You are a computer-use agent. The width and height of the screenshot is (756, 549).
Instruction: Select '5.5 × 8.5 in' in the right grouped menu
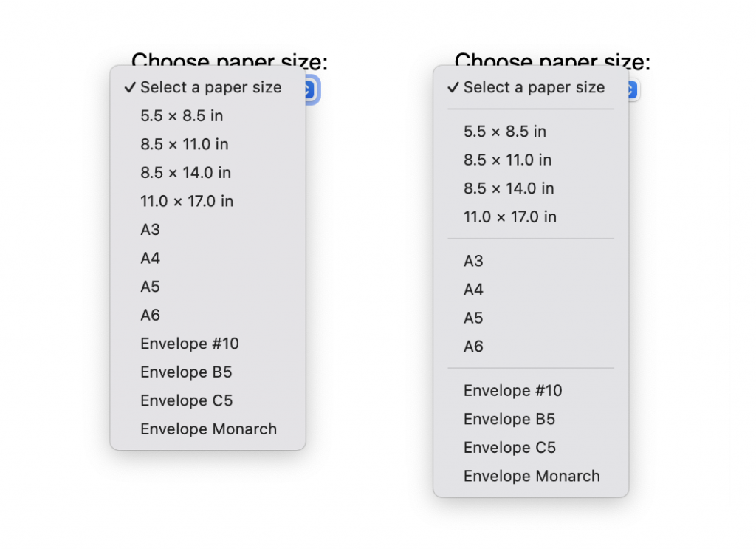(x=504, y=132)
